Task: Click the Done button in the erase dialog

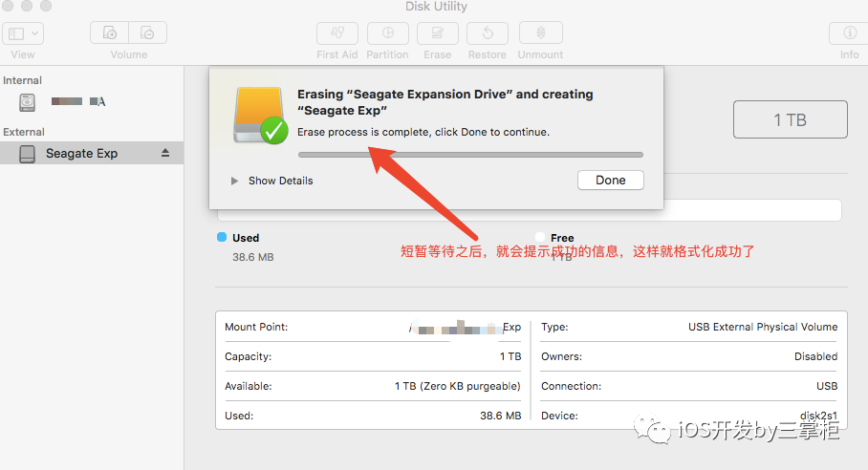Action: 611,181
